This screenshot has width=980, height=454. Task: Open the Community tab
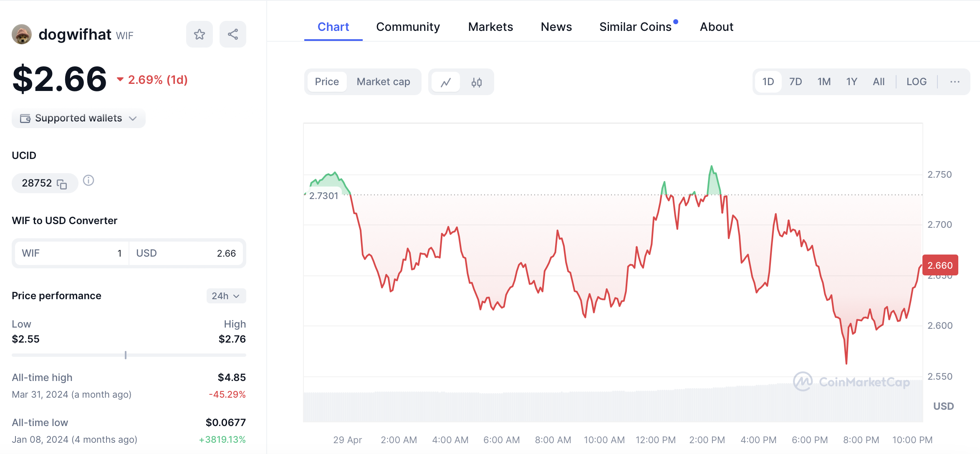click(x=408, y=27)
